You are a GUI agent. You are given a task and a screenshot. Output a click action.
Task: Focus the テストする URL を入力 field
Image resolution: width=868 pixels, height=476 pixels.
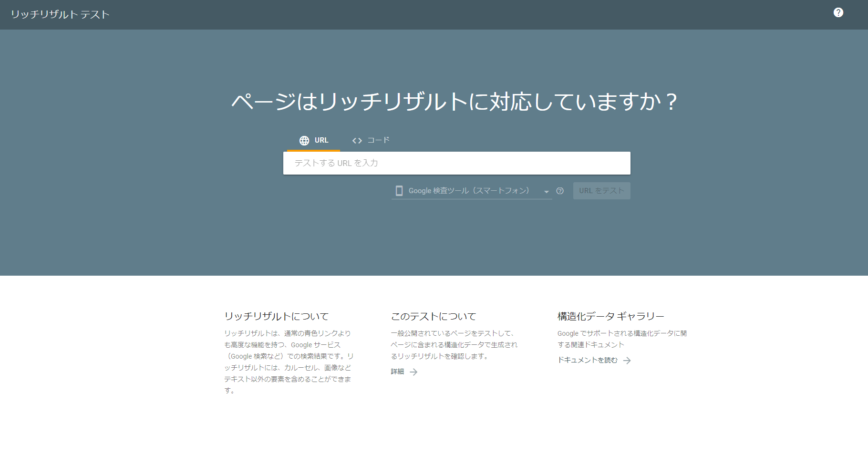point(457,163)
